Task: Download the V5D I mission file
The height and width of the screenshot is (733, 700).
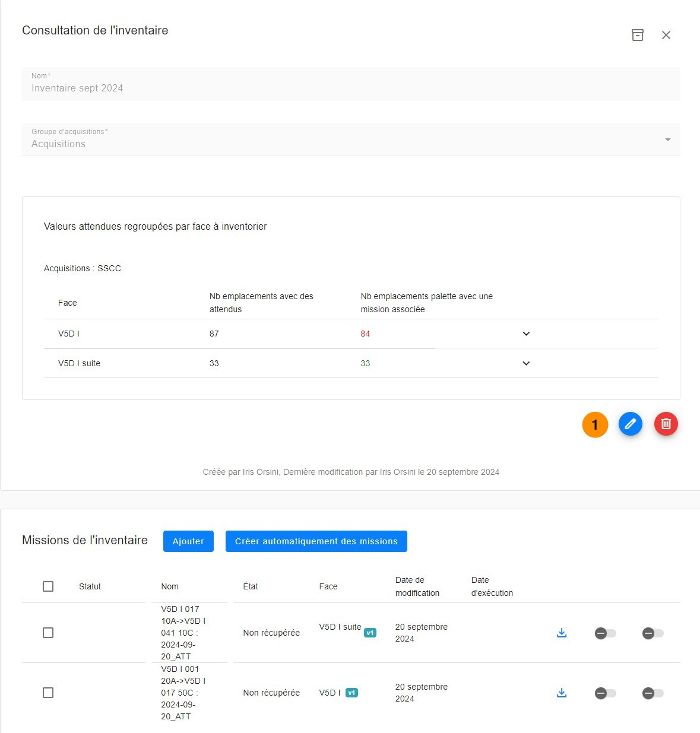Action: (x=562, y=693)
